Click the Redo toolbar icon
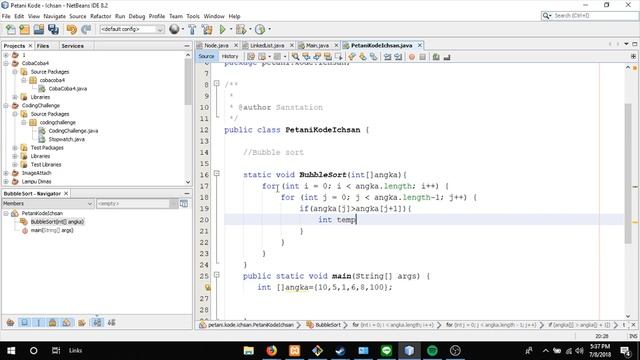 (86, 29)
